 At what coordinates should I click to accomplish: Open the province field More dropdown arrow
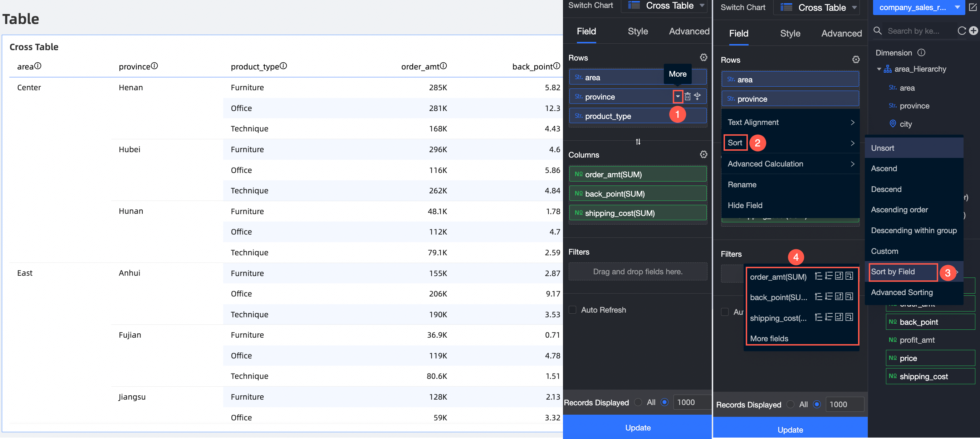[677, 97]
